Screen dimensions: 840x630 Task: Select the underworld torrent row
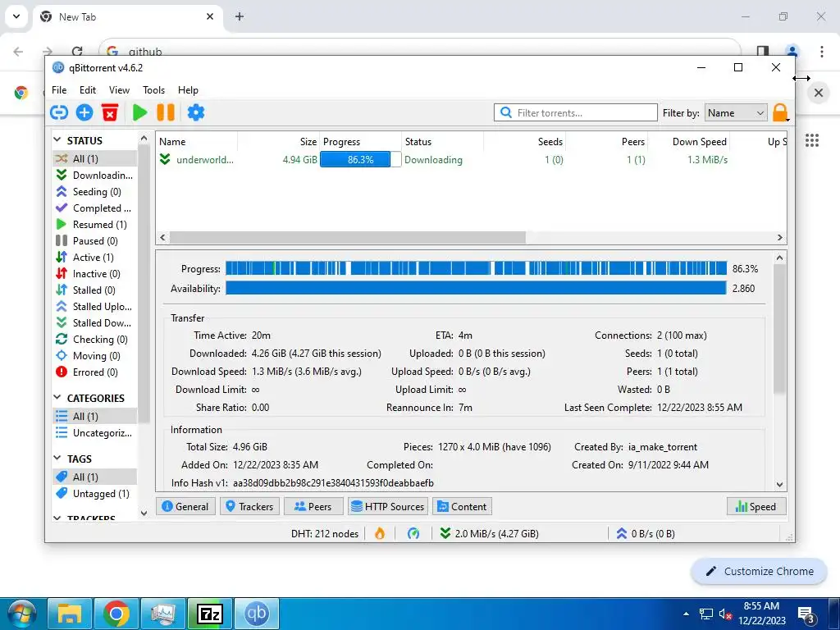(x=470, y=160)
